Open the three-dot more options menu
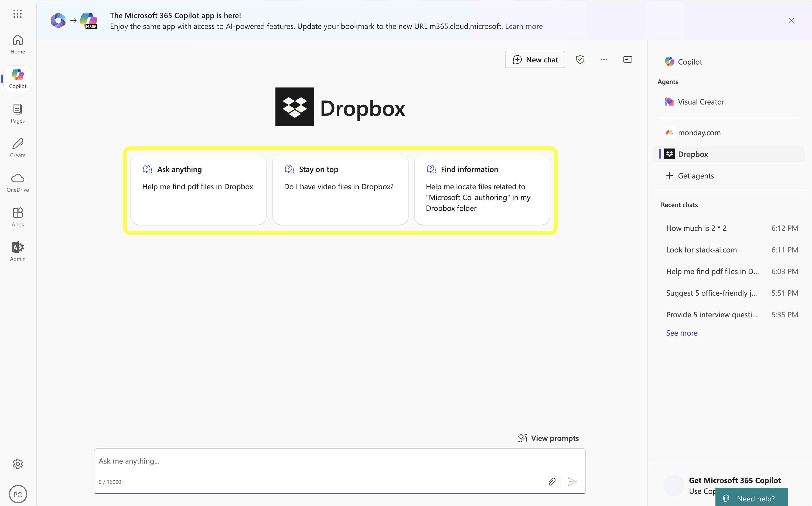This screenshot has height=506, width=812. pyautogui.click(x=604, y=60)
